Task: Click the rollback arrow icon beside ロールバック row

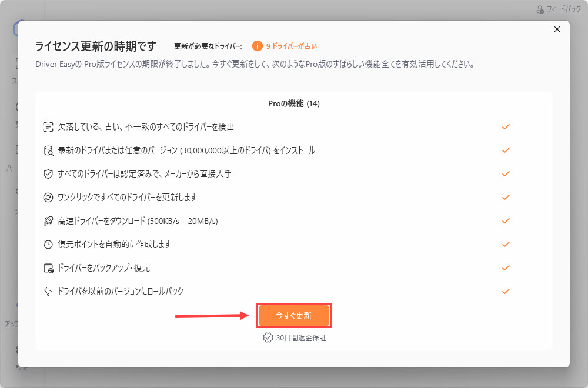Action: point(48,291)
